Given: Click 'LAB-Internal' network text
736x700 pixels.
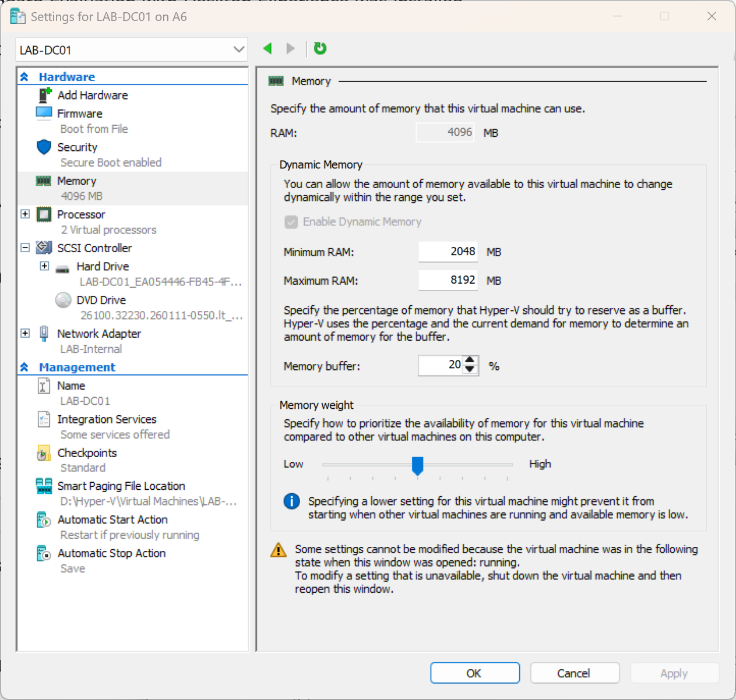Looking at the screenshot, I should coord(91,349).
